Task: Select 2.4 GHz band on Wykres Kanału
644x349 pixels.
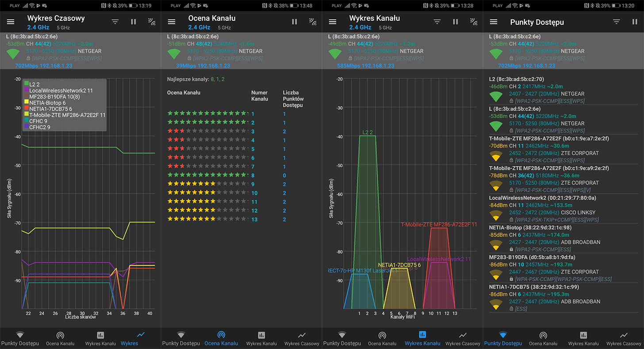Action: point(360,27)
